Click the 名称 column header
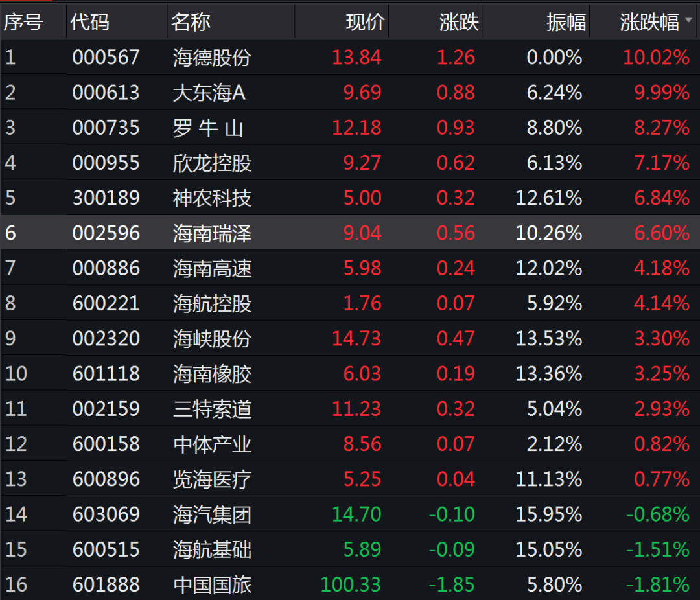The width and height of the screenshot is (700, 600). (x=191, y=22)
